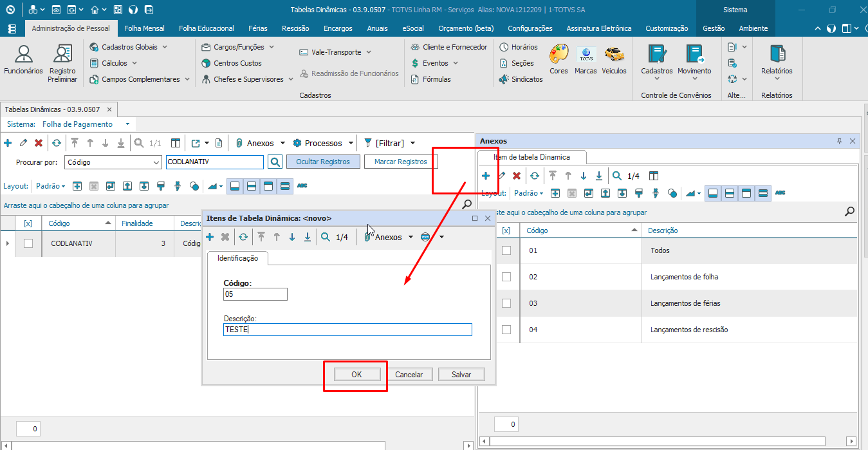Open Registro Preliminar in the ribbon
This screenshot has width=868, height=450.
[62, 62]
